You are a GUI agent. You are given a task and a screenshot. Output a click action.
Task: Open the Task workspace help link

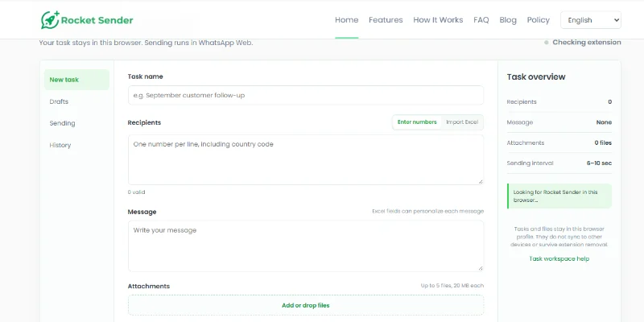559,258
